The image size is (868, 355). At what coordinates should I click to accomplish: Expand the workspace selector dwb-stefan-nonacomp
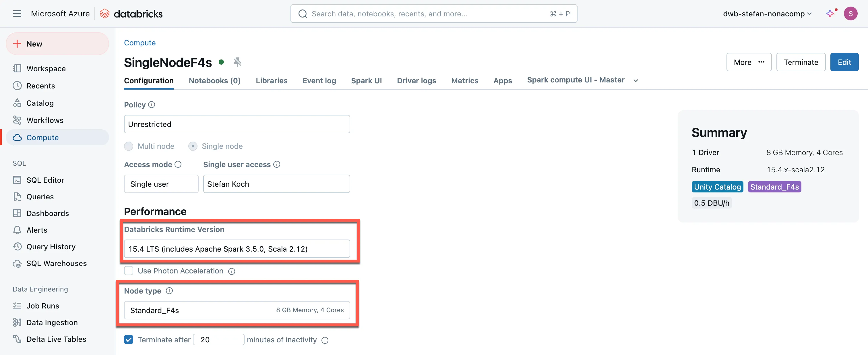pos(767,13)
